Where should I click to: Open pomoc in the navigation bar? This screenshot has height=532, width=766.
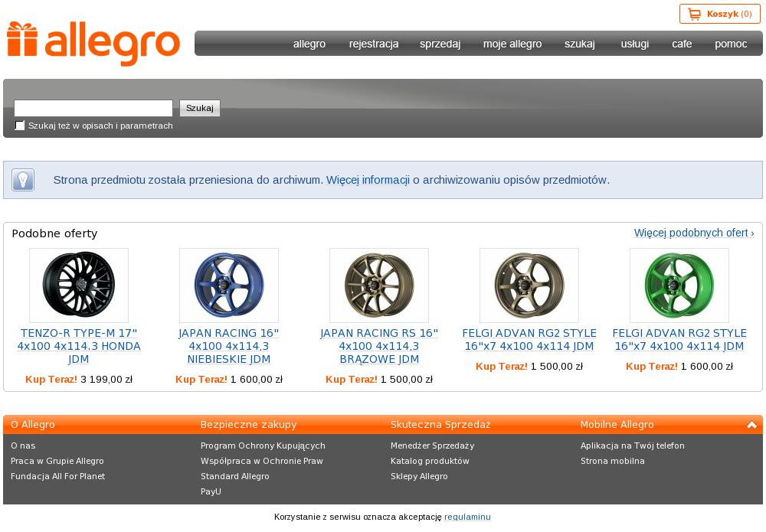pyautogui.click(x=731, y=44)
